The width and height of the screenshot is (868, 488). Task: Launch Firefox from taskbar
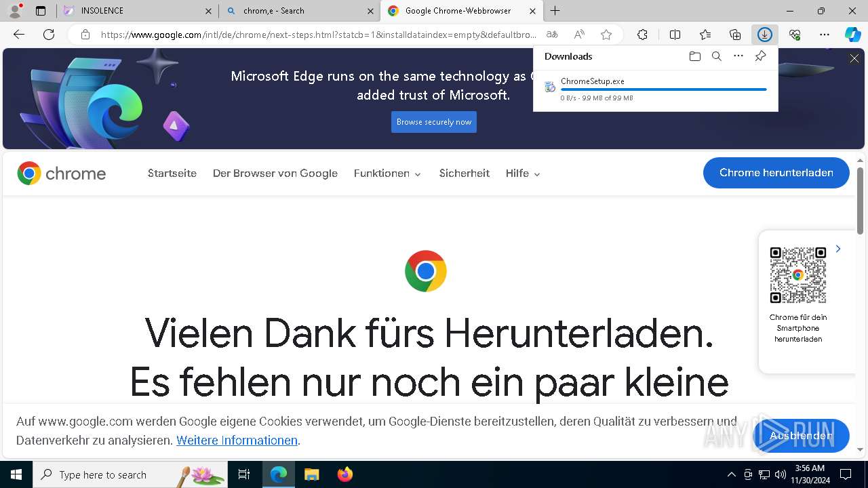[x=344, y=474]
